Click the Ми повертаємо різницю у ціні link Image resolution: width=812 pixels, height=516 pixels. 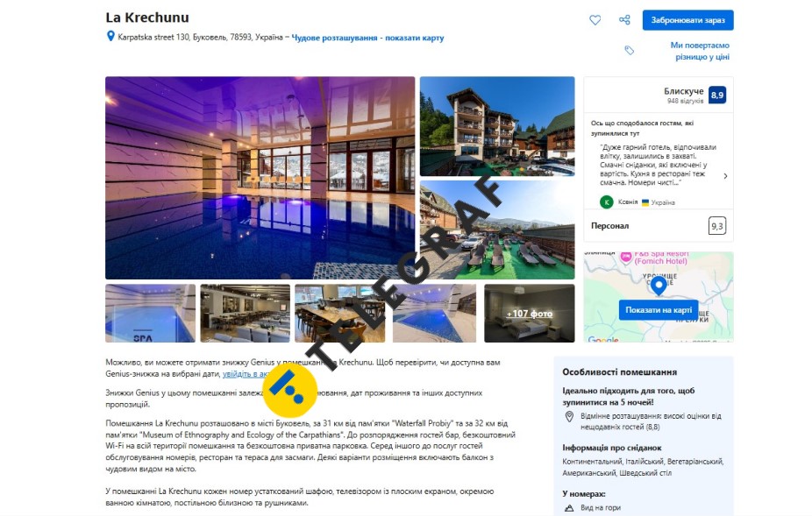click(x=700, y=51)
